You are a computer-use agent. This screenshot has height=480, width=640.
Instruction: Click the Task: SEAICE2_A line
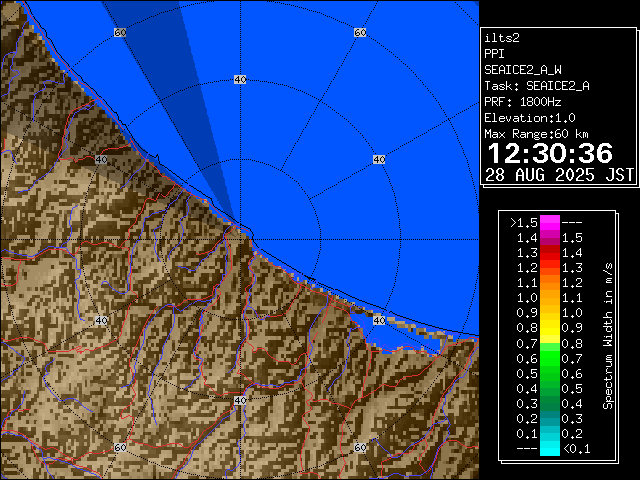(x=536, y=85)
